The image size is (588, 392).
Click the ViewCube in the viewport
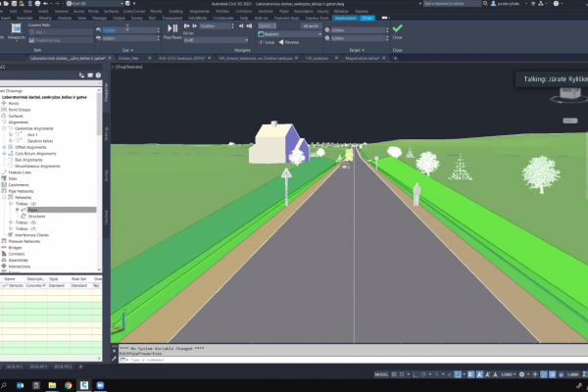click(x=568, y=94)
